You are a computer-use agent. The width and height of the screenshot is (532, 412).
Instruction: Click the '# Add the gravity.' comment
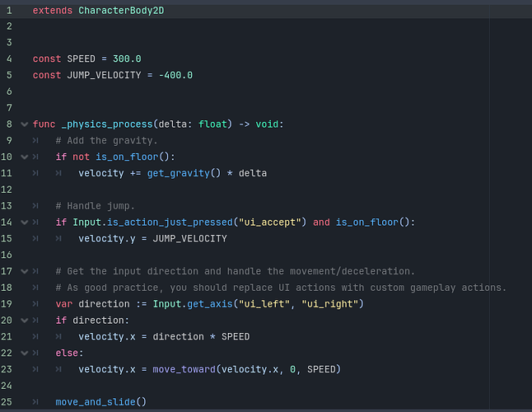[106, 141]
